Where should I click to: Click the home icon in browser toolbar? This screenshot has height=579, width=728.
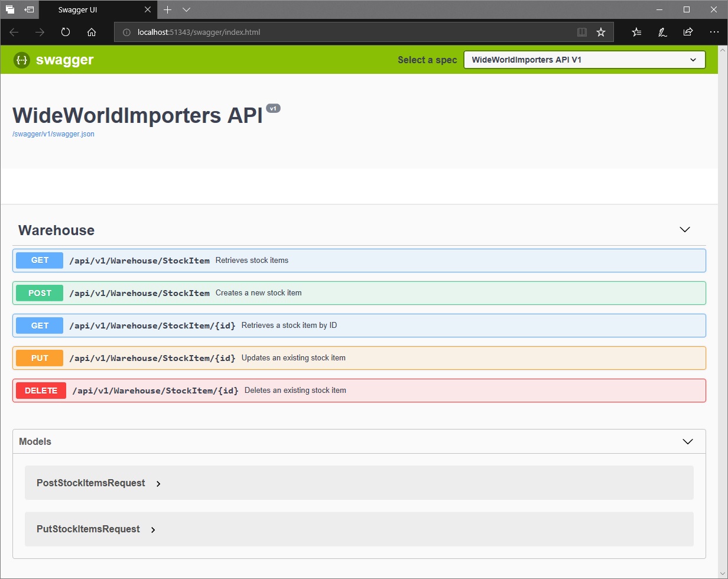92,32
